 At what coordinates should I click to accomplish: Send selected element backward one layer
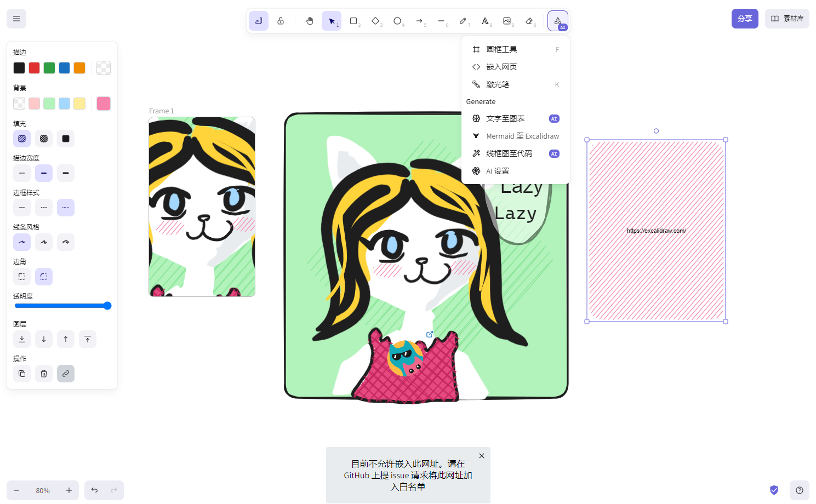click(44, 339)
